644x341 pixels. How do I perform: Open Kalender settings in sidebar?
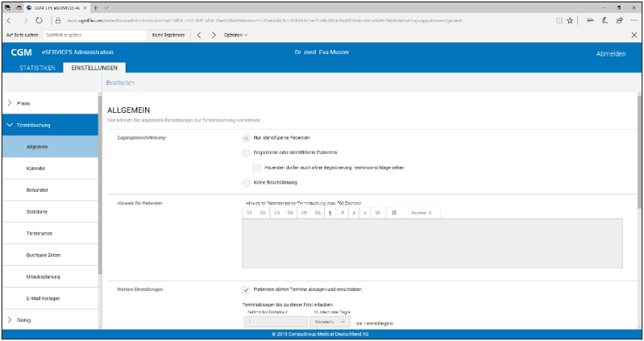[50, 168]
